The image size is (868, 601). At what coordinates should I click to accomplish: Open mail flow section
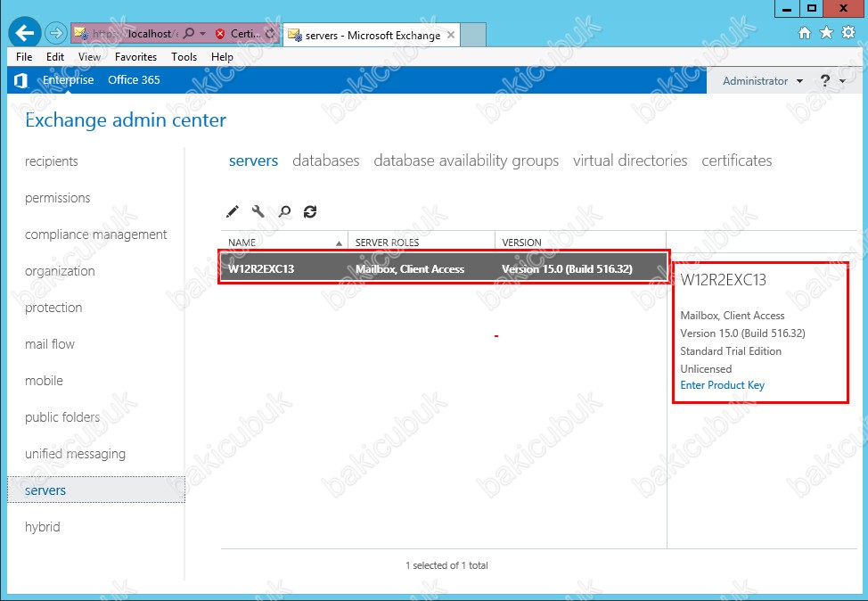[50, 344]
